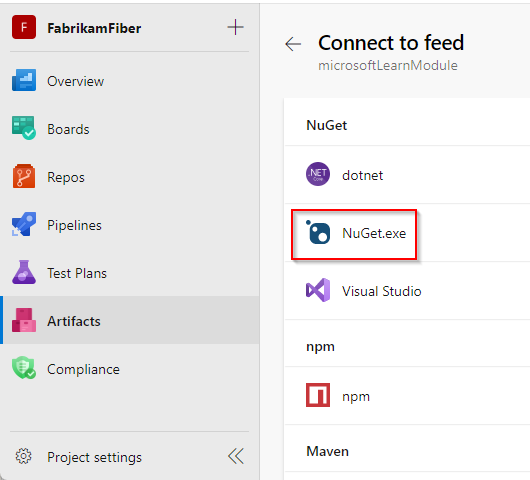Open the Pipelines rocket icon
The height and width of the screenshot is (480, 530).
24,224
